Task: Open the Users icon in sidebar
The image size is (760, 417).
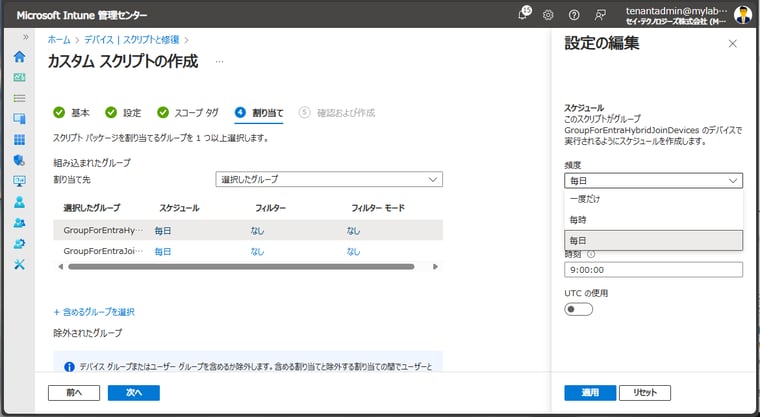Action: point(19,202)
